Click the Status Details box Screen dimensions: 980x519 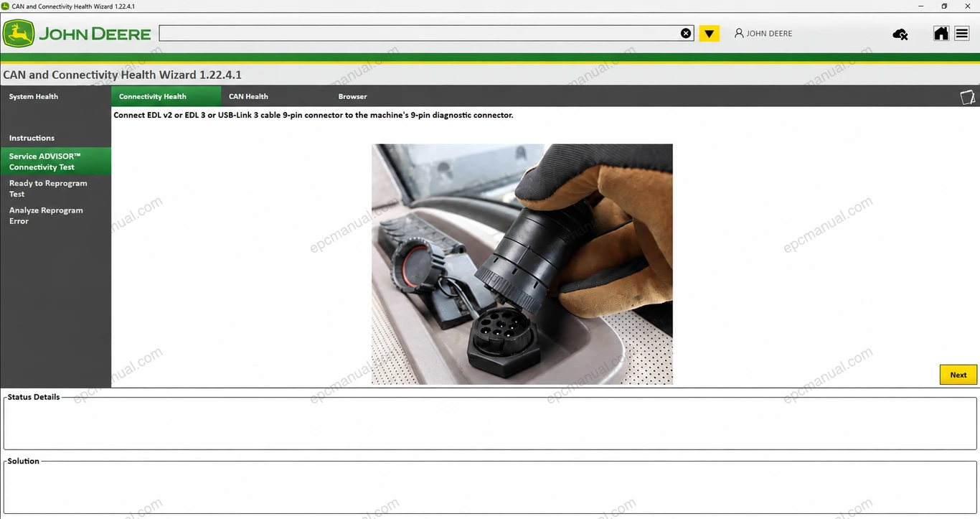point(490,423)
